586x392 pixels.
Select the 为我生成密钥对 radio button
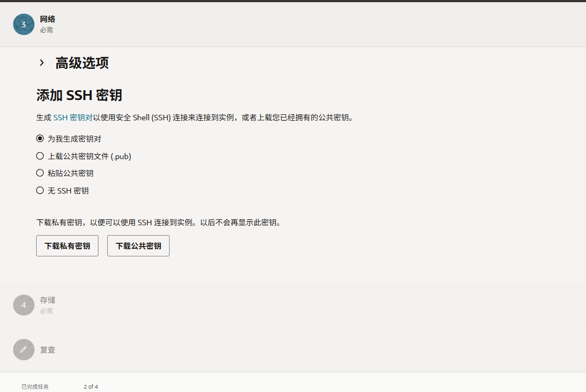click(x=40, y=139)
